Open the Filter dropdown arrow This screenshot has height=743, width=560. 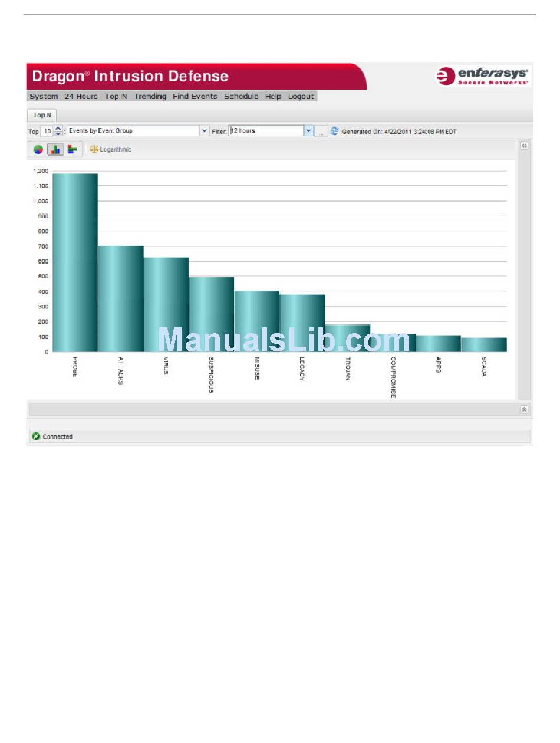(x=309, y=131)
